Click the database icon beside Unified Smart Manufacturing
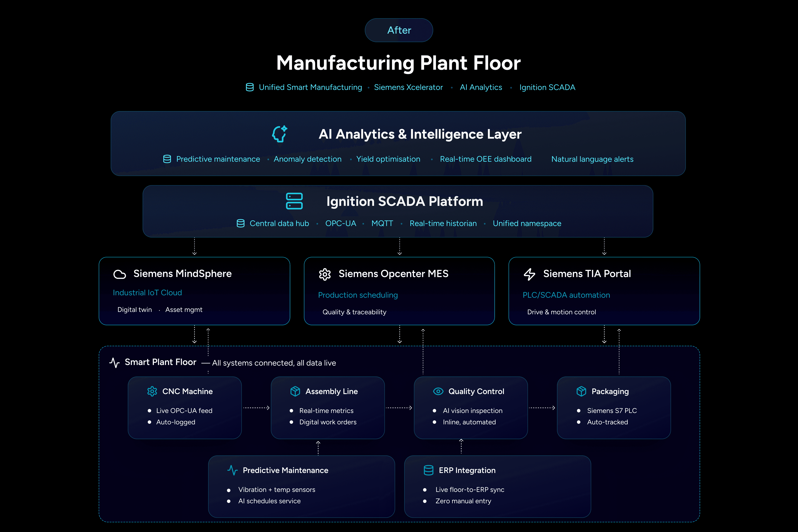Viewport: 798px width, 532px height. pyautogui.click(x=250, y=87)
